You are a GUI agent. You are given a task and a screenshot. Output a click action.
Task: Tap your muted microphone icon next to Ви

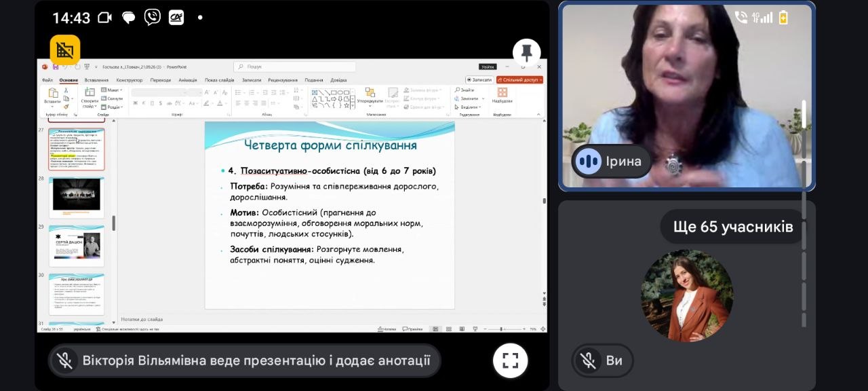588,360
